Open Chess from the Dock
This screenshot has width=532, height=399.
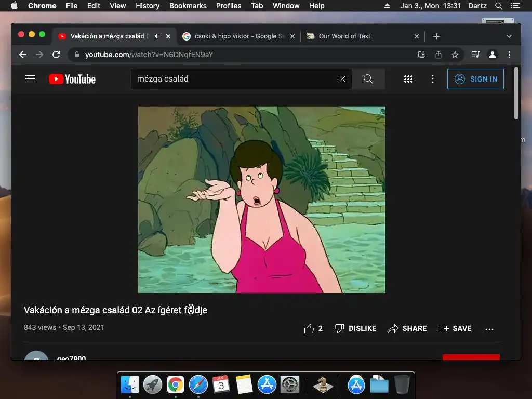click(323, 384)
